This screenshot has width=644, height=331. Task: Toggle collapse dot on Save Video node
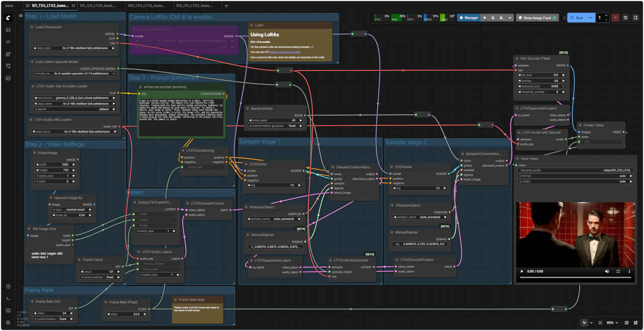[519, 158]
